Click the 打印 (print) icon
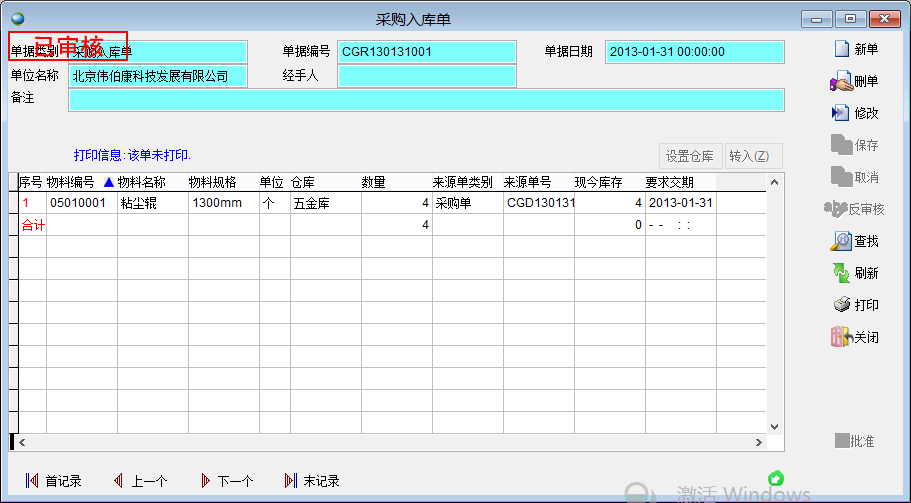 [x=842, y=305]
